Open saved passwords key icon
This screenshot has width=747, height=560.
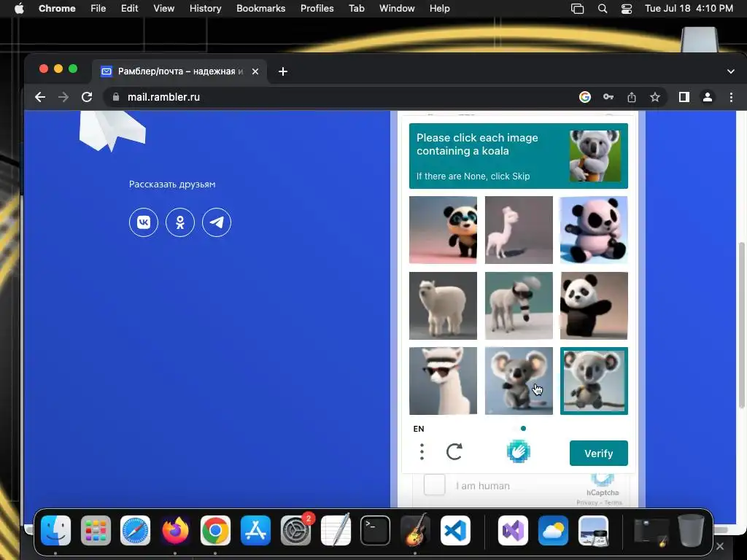[608, 97]
